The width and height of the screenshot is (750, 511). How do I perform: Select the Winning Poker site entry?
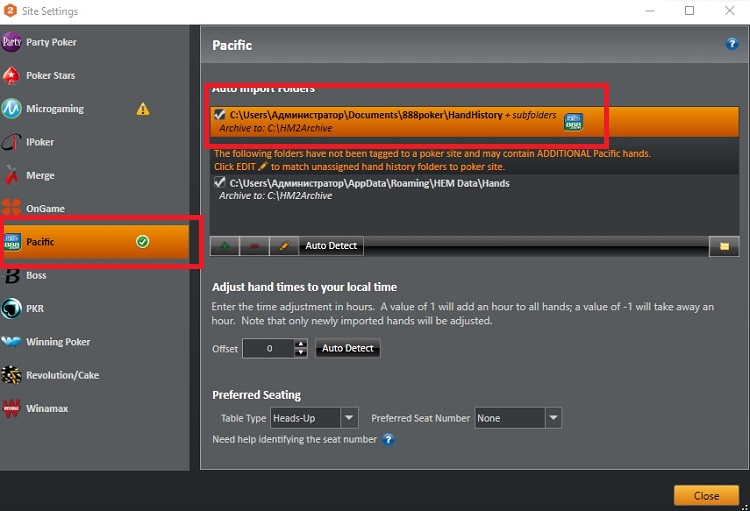point(95,342)
